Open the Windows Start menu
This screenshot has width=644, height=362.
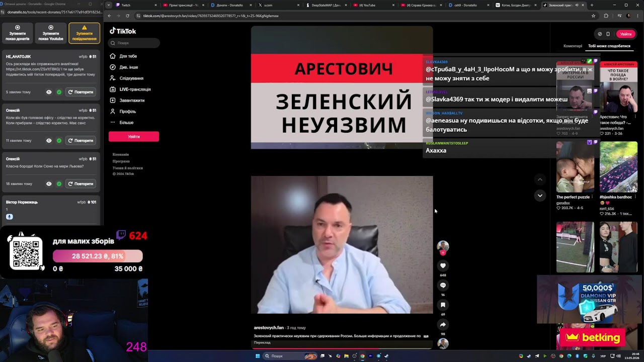coord(258,356)
